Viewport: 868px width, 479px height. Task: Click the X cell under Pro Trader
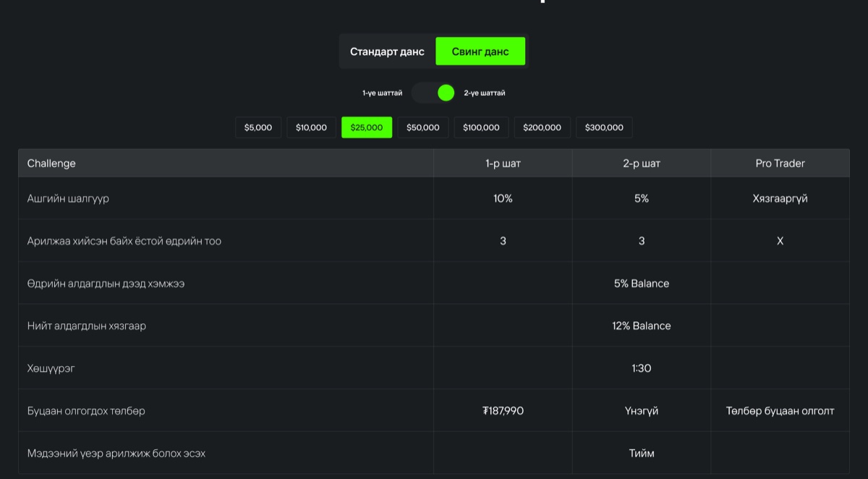point(780,241)
